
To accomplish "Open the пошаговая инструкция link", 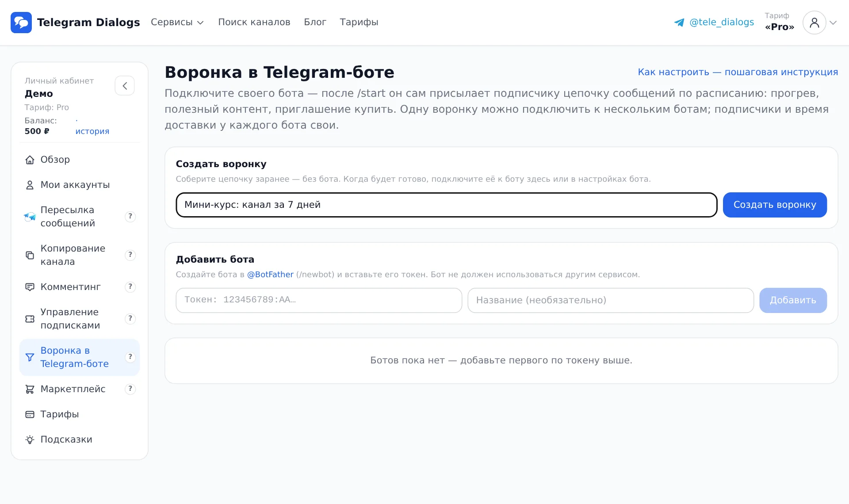I will [x=738, y=72].
